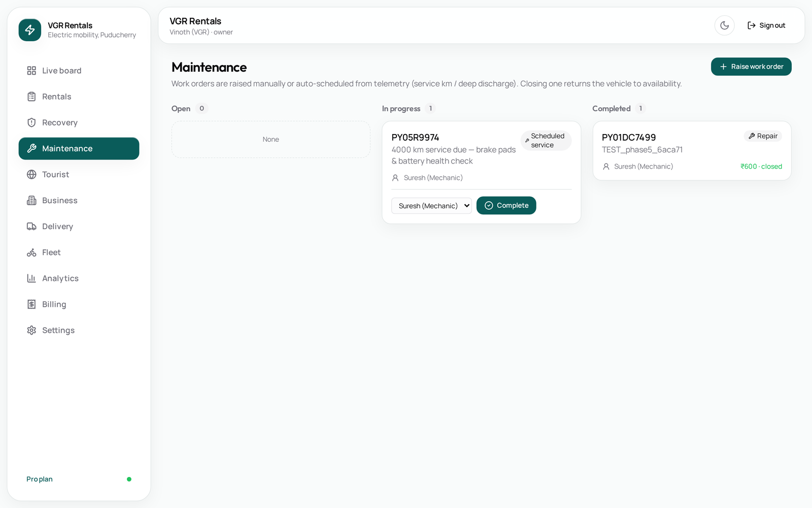Click the Recovery shield icon
Image resolution: width=812 pixels, height=508 pixels.
[x=31, y=122]
